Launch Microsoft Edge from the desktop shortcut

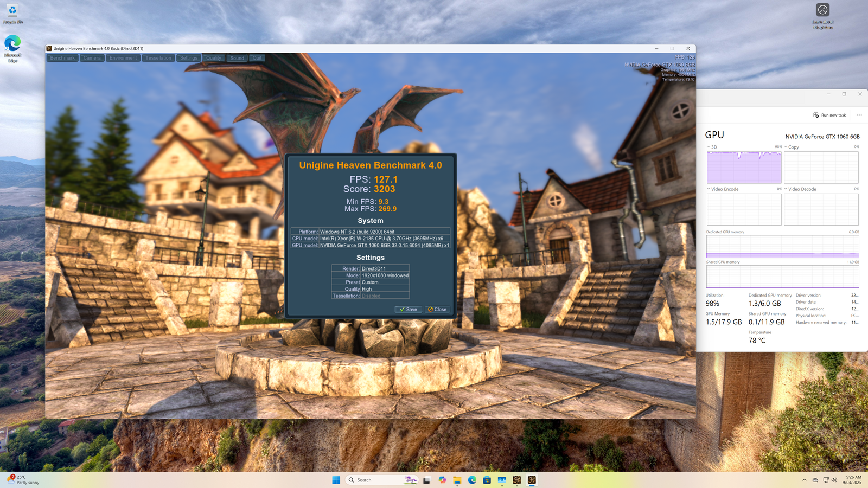coord(12,49)
